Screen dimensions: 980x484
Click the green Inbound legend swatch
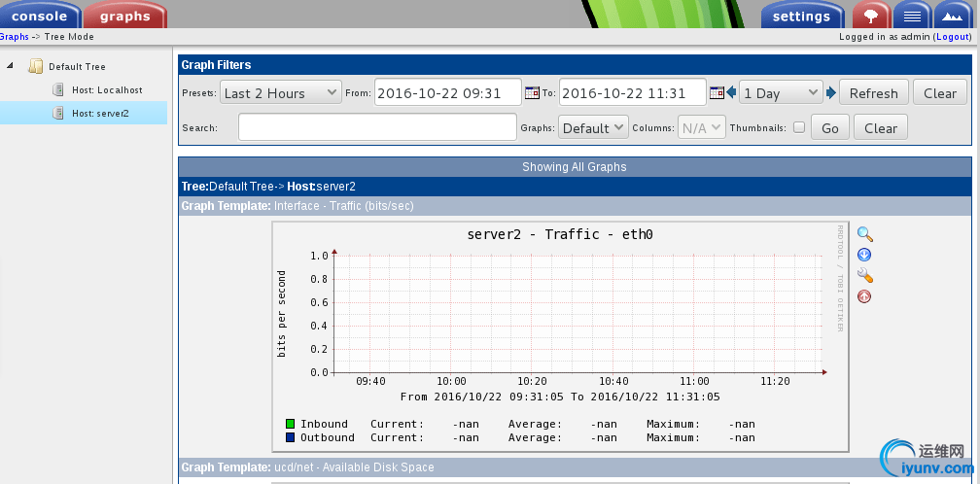[290, 425]
